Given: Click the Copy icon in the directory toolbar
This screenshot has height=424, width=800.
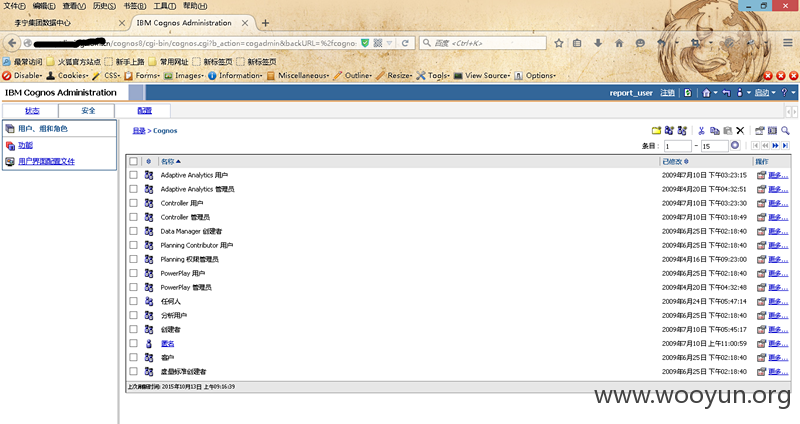Looking at the screenshot, I should pos(715,131).
